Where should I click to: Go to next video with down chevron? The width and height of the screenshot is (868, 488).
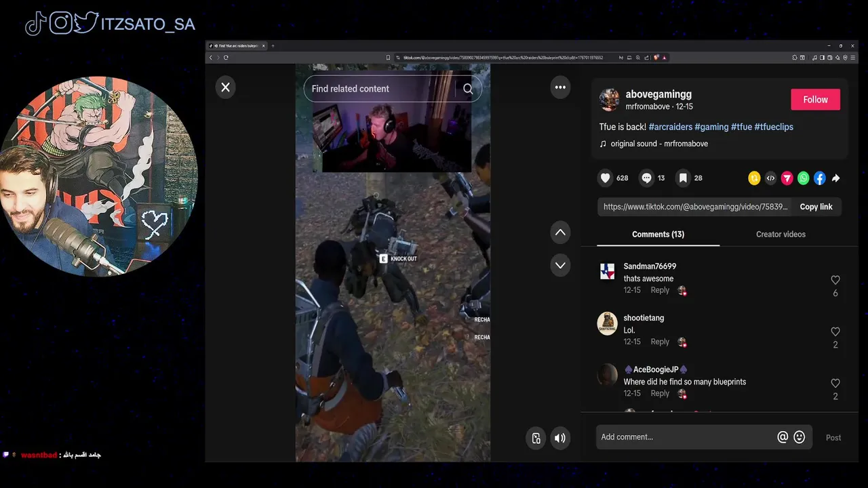click(560, 265)
